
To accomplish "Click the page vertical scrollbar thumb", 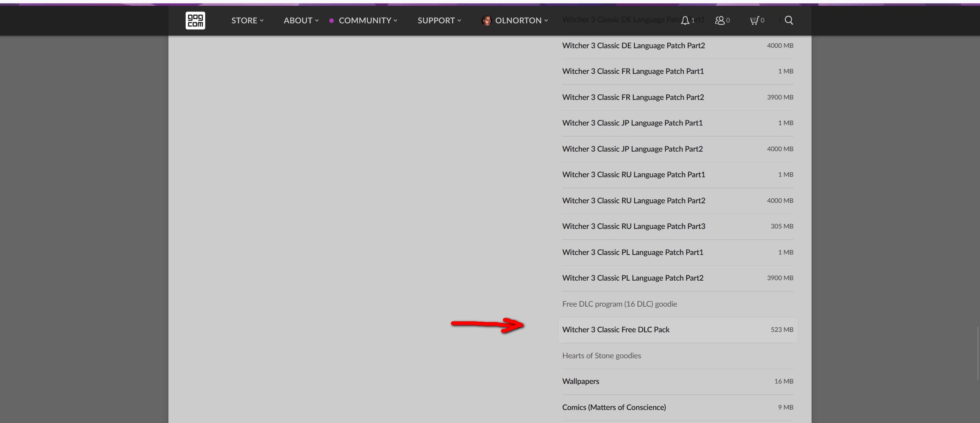I will tap(978, 352).
